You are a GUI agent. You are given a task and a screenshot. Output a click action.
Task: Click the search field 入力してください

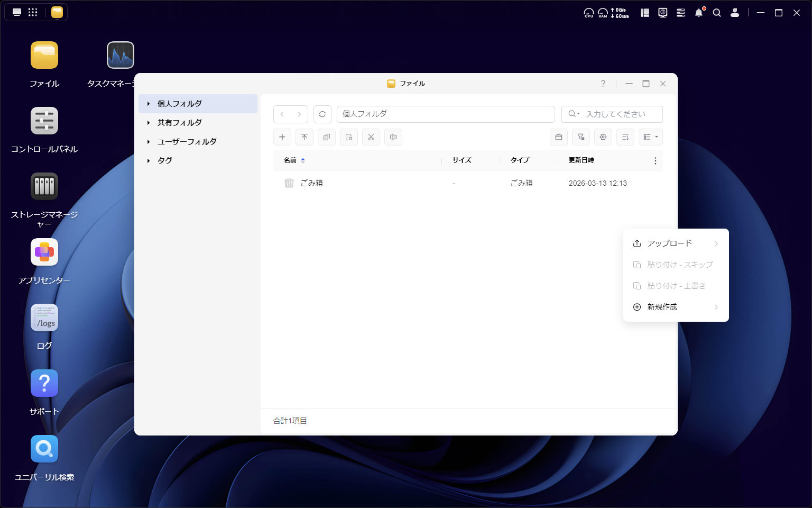pyautogui.click(x=619, y=114)
